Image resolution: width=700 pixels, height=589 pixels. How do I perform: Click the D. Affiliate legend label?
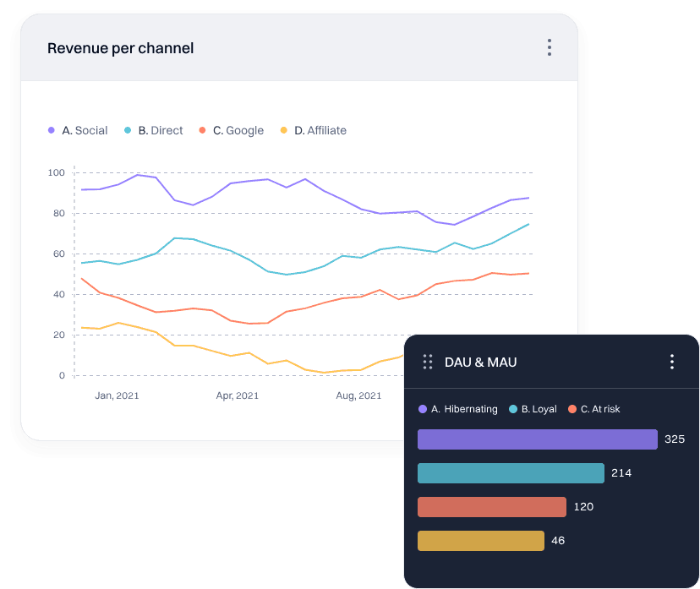(x=320, y=130)
